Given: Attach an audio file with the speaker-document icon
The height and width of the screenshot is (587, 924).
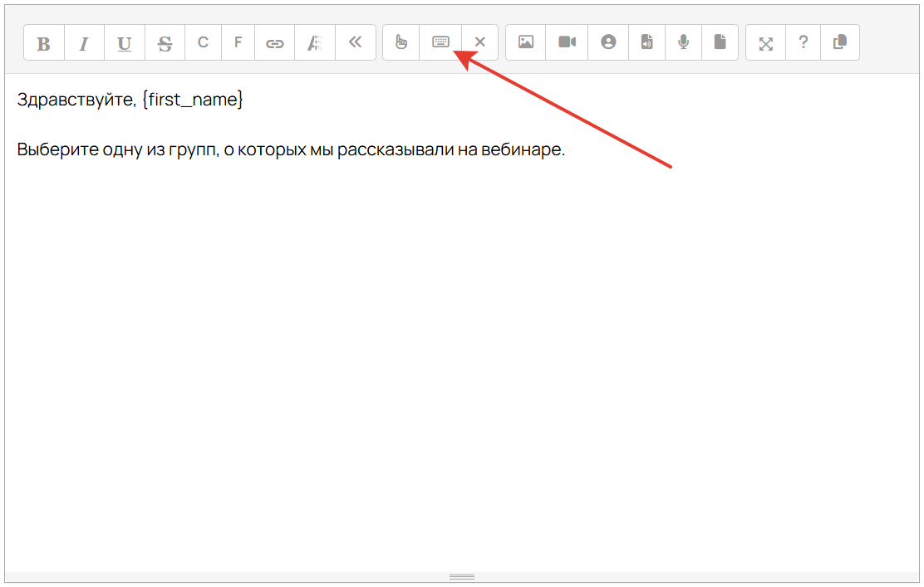Looking at the screenshot, I should click(647, 42).
